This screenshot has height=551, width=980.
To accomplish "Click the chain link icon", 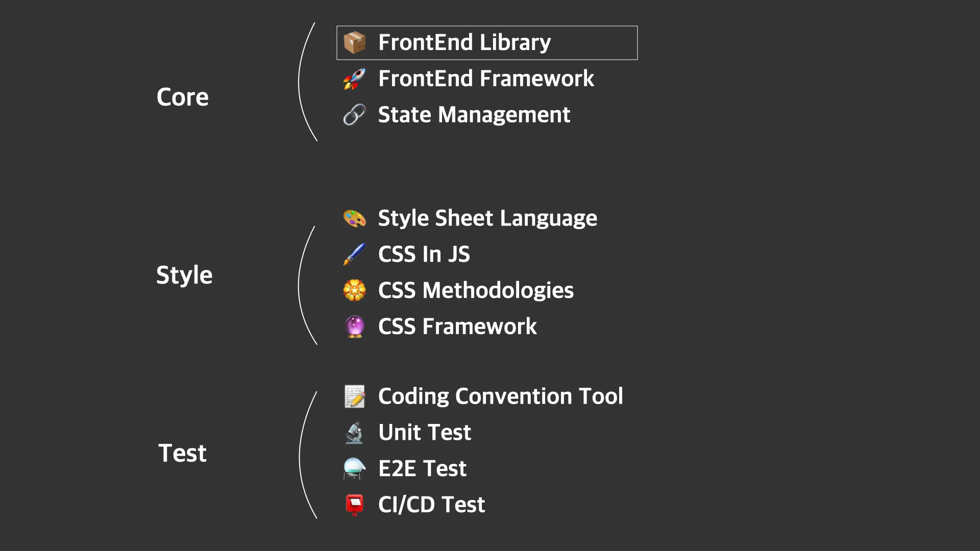I will [x=354, y=115].
